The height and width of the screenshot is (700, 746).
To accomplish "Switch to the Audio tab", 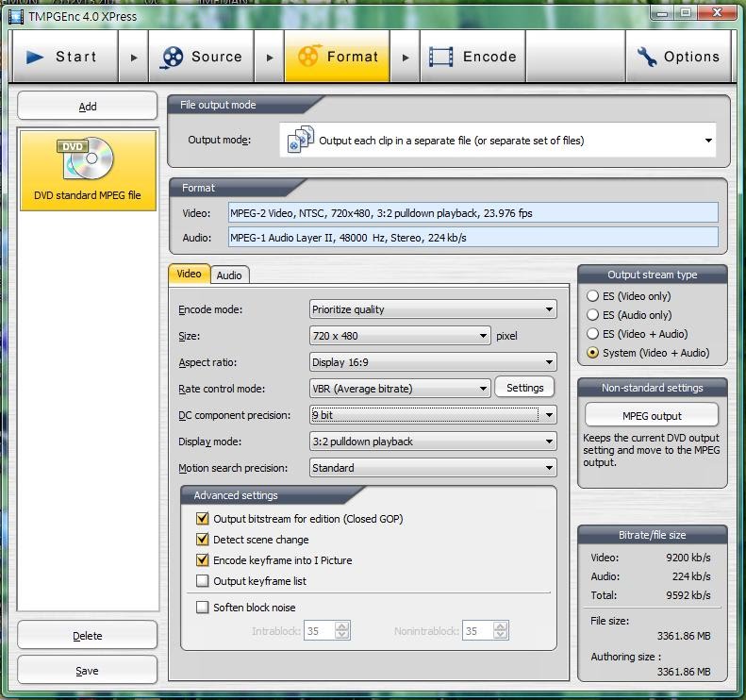I will click(x=229, y=275).
